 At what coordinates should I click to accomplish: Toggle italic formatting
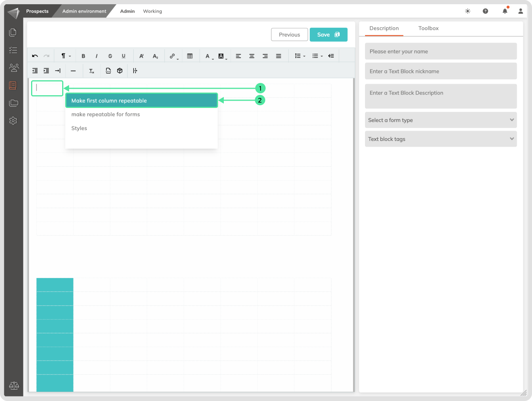click(96, 56)
